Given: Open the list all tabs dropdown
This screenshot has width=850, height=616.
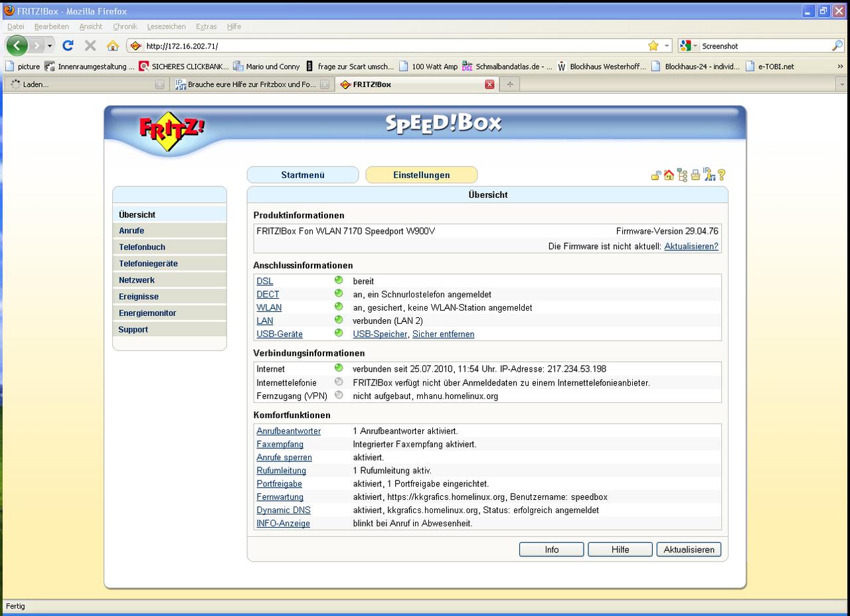Looking at the screenshot, I should pos(843,84).
